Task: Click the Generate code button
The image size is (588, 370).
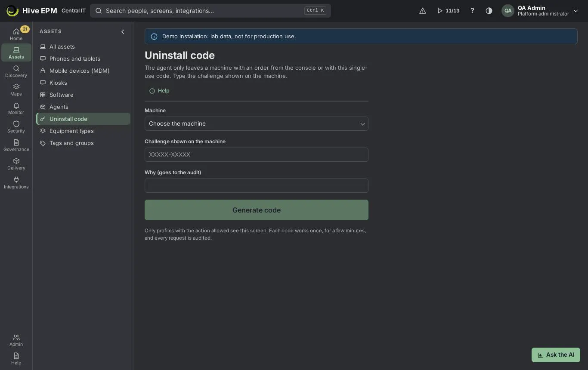Action: tap(257, 210)
